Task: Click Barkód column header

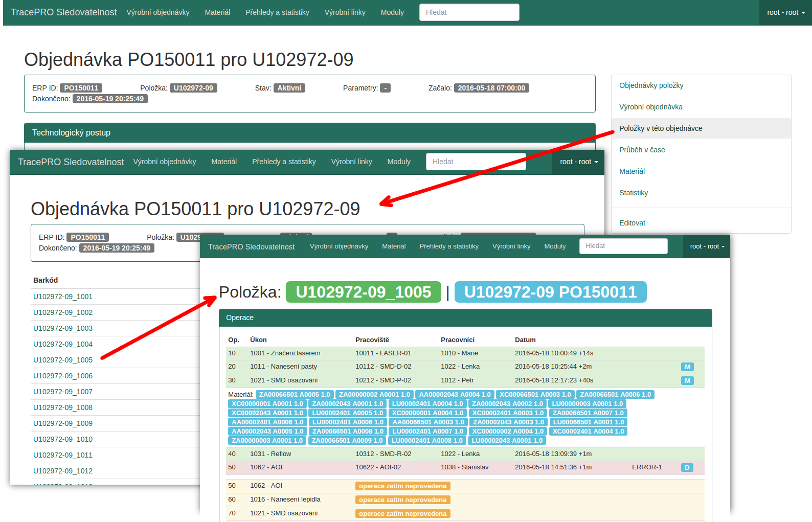Action: point(46,280)
